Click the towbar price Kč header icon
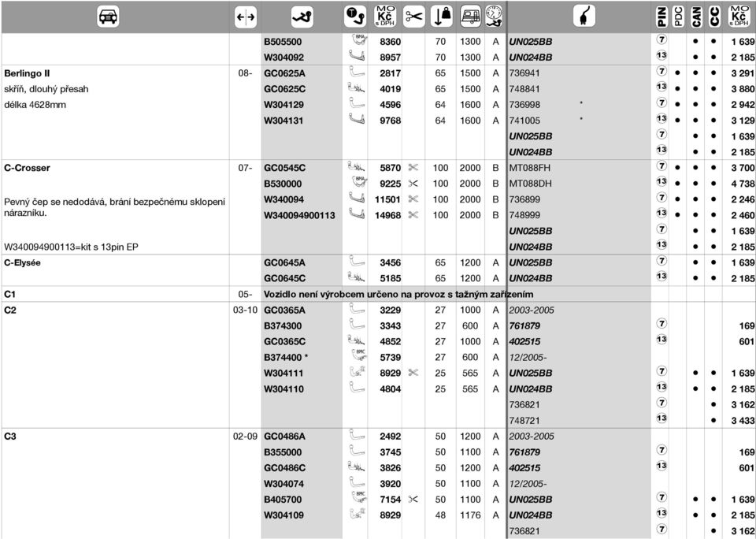Viewport: 756px width, 539px height. pyautogui.click(x=385, y=17)
